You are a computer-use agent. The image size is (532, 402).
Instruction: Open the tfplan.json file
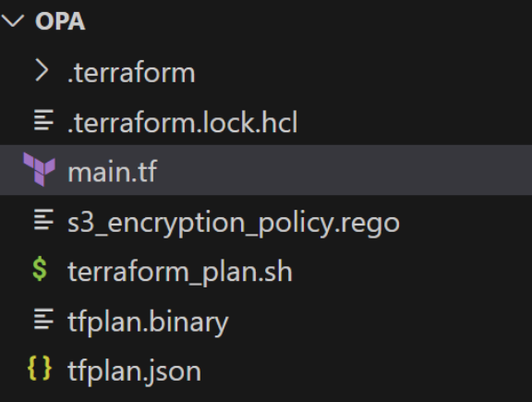tap(134, 372)
